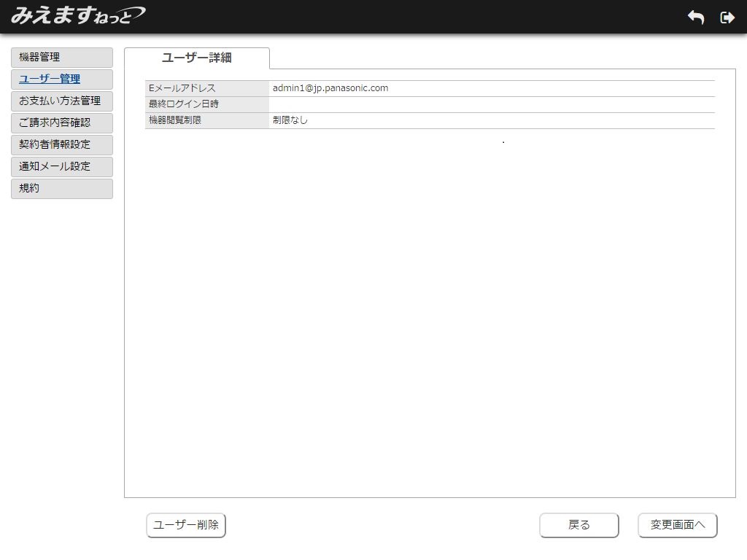Select 通知メール設定 in the sidebar
The height and width of the screenshot is (560, 747).
[62, 167]
